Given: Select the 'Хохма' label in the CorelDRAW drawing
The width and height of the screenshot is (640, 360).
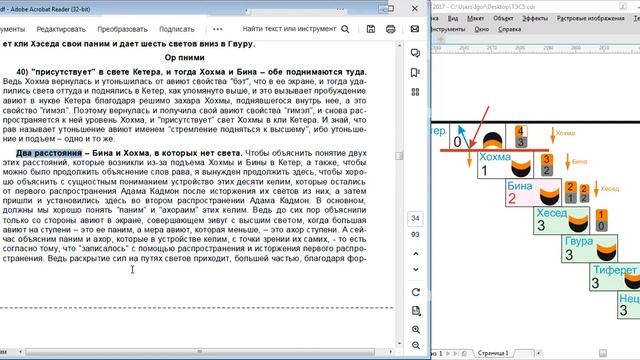Looking at the screenshot, I should [x=495, y=157].
